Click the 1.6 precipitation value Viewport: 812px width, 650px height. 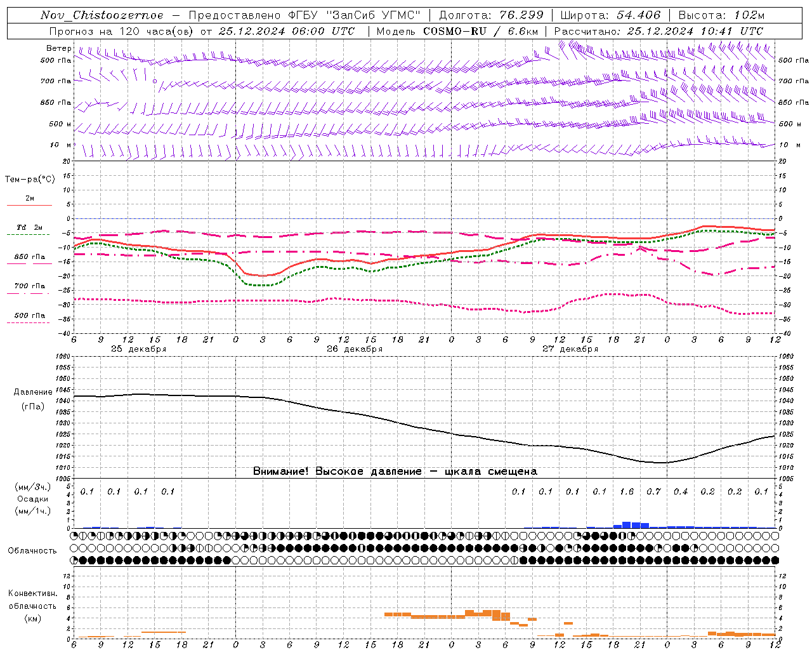coord(627,491)
